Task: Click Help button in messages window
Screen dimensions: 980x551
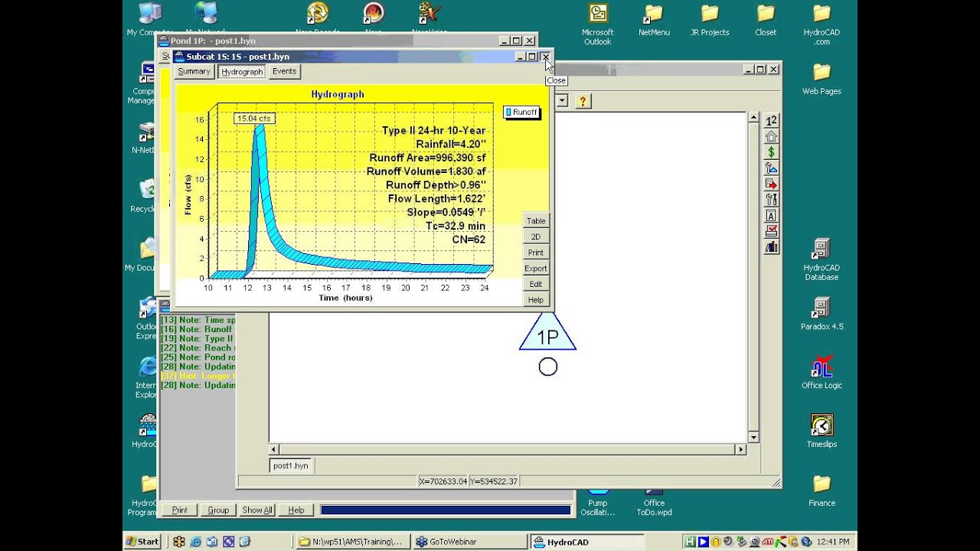Action: pos(296,510)
